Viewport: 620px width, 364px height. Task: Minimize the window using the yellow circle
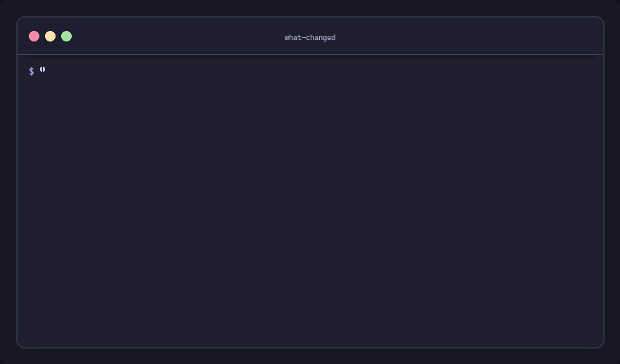50,37
